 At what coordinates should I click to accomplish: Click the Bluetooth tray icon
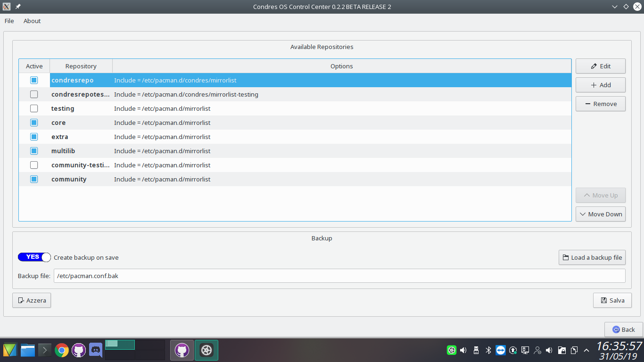[x=488, y=350]
